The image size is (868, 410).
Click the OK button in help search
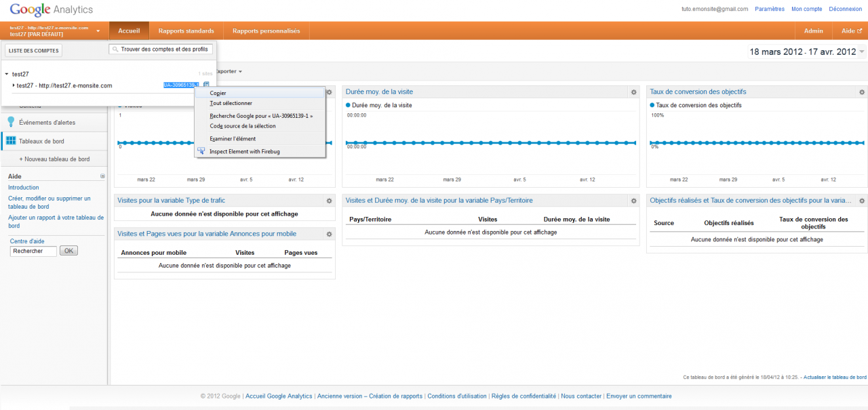tap(69, 251)
